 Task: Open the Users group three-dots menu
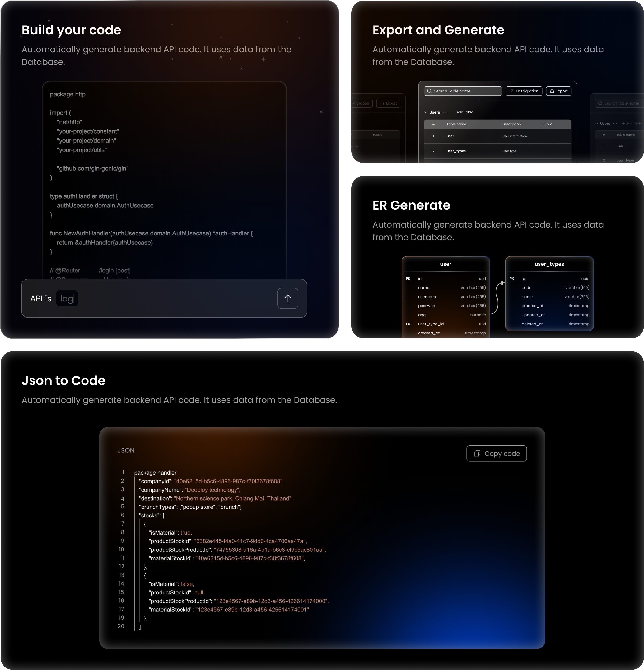[445, 112]
